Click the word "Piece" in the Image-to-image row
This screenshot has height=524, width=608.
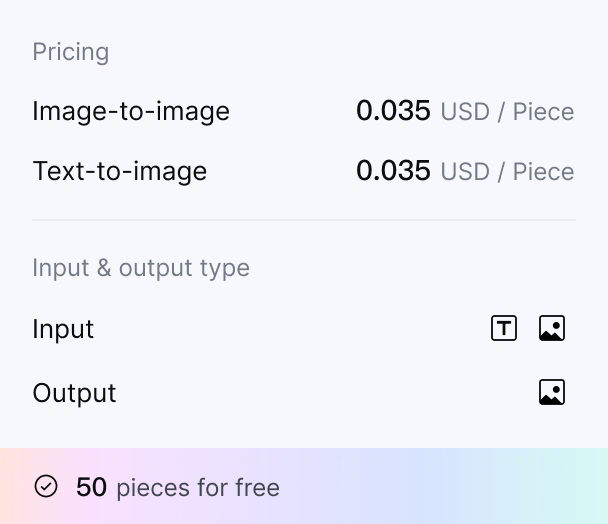point(544,111)
